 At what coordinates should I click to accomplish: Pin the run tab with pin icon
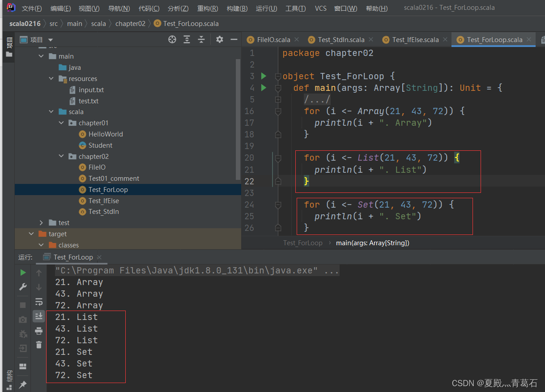pos(23,384)
